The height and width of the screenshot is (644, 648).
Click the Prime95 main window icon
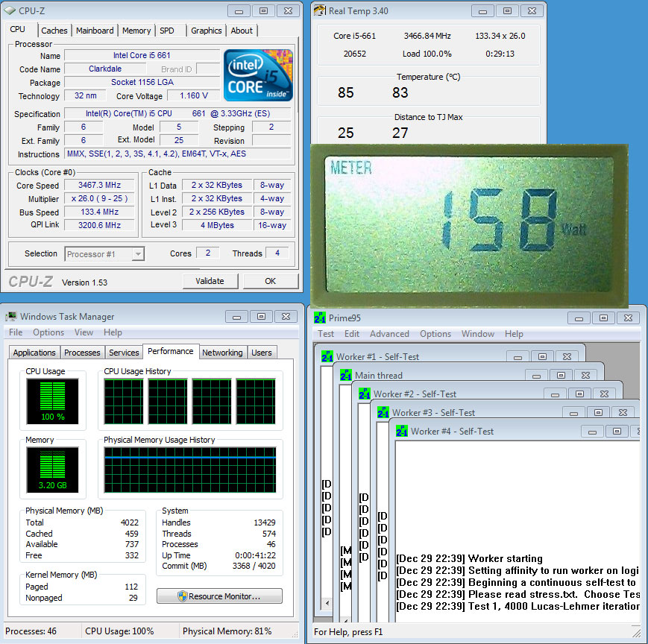tap(319, 318)
